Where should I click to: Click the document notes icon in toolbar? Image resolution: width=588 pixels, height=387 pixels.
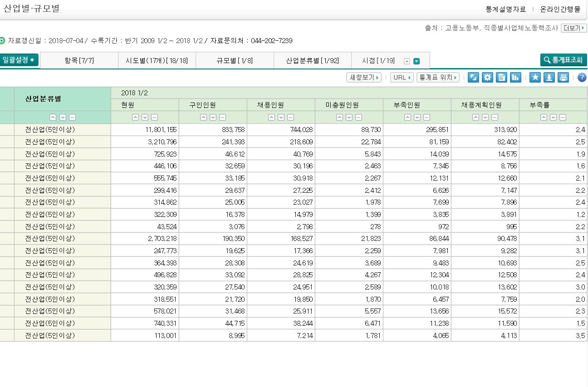[x=501, y=78]
